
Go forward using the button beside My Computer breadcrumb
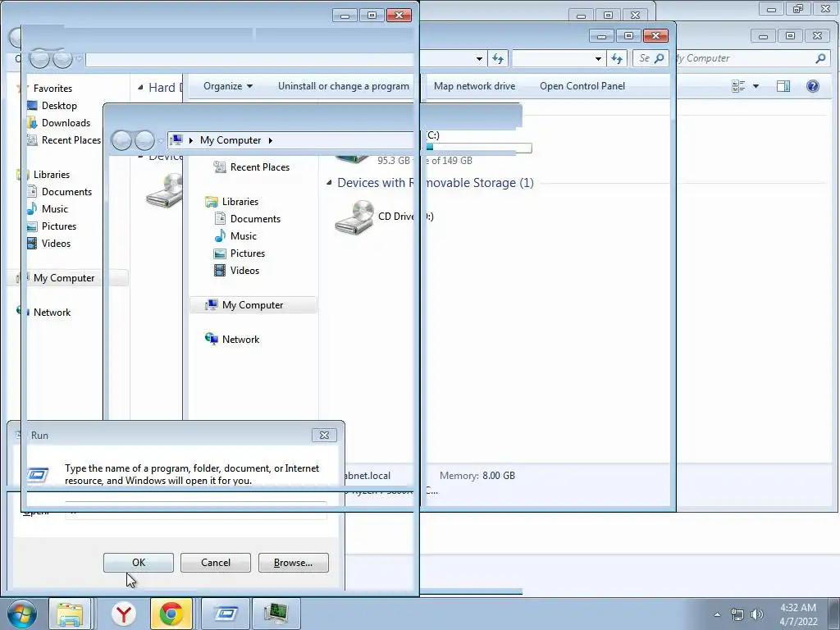pyautogui.click(x=144, y=140)
